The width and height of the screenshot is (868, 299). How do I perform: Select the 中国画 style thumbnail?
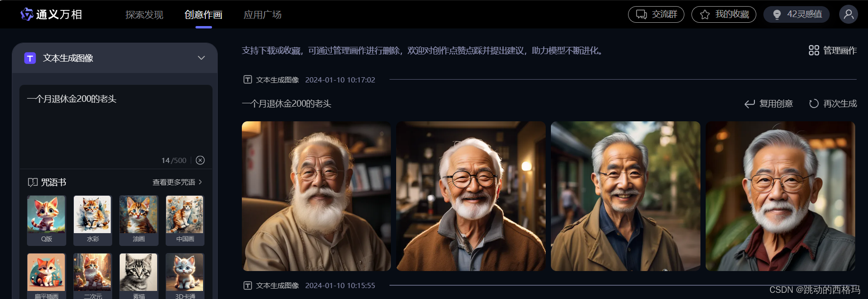coord(185,220)
